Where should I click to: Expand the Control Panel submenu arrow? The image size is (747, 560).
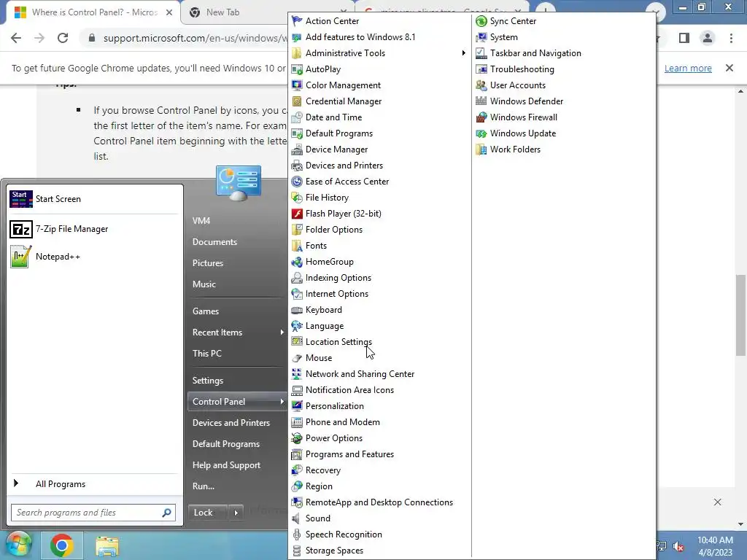coord(282,402)
